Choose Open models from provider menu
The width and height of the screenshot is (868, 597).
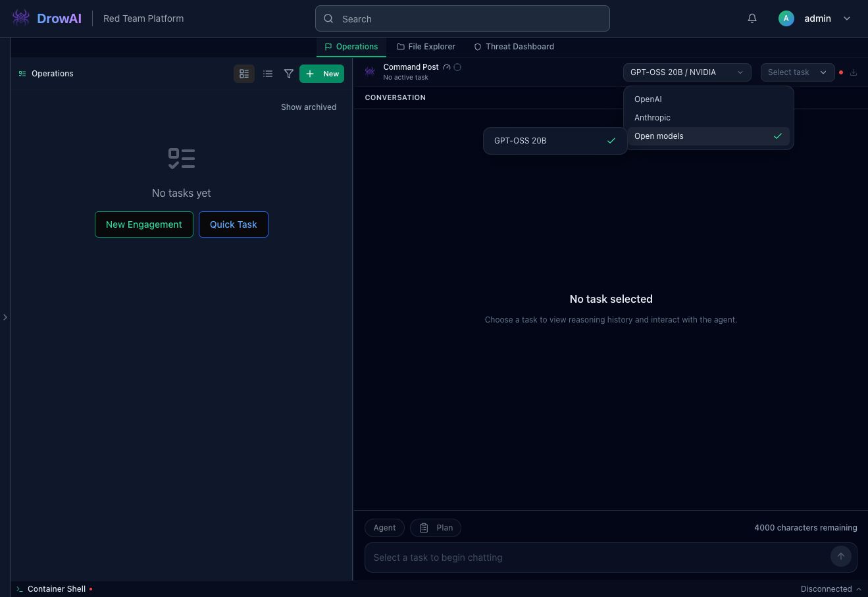[709, 136]
